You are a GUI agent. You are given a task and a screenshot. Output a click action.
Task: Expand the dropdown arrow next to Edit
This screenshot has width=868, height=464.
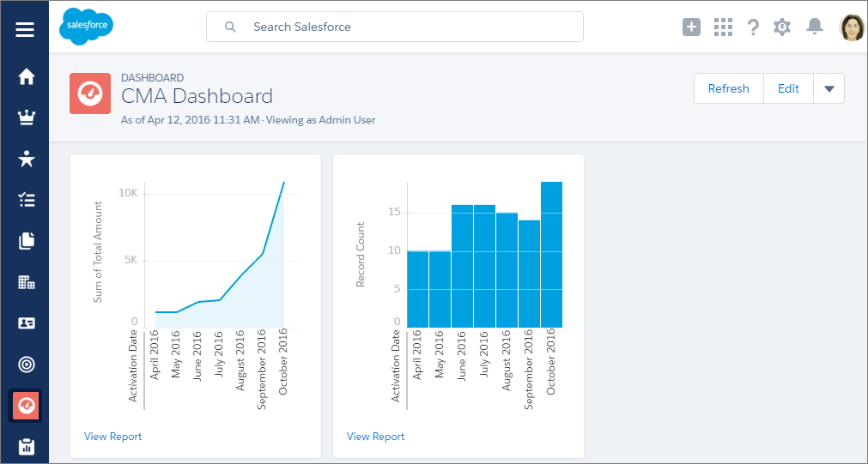[829, 88]
